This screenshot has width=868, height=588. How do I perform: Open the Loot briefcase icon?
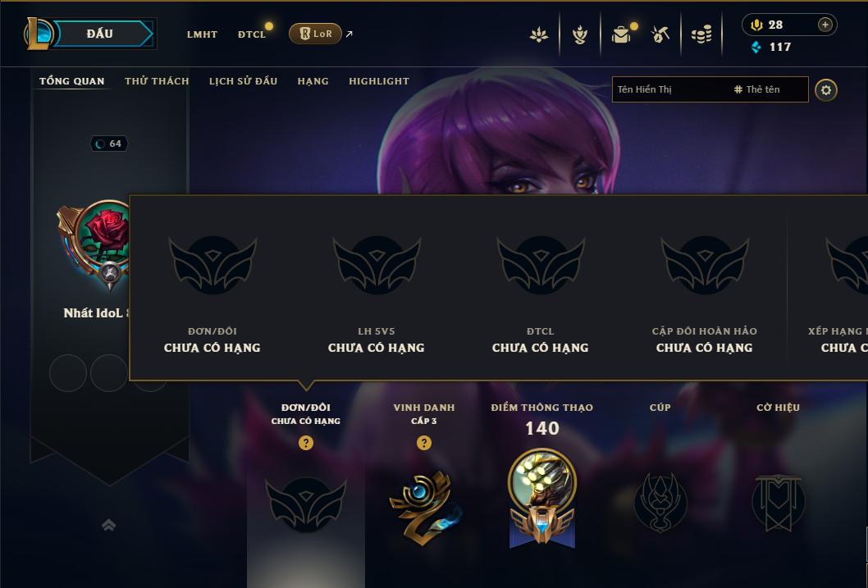pyautogui.click(x=621, y=34)
